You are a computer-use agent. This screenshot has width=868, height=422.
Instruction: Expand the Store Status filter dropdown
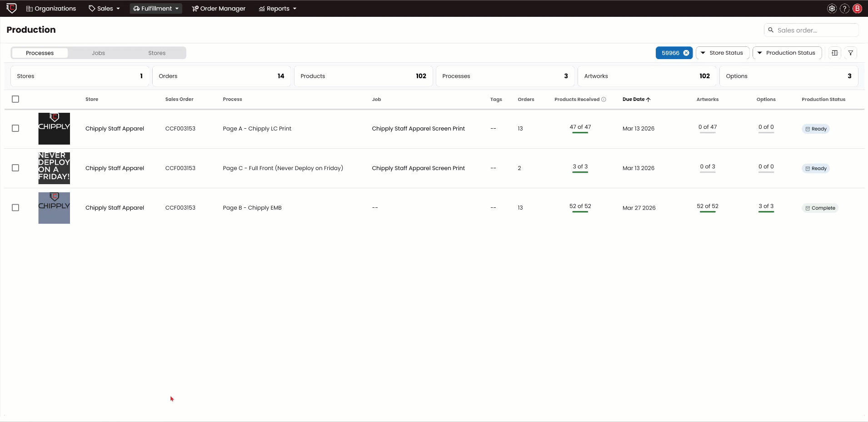point(722,53)
